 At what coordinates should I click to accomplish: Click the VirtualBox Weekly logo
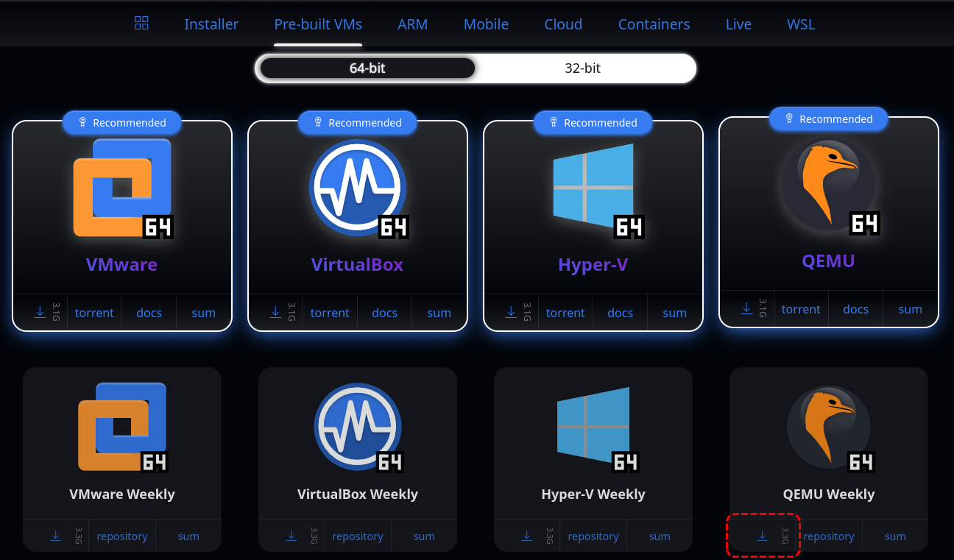tap(358, 427)
